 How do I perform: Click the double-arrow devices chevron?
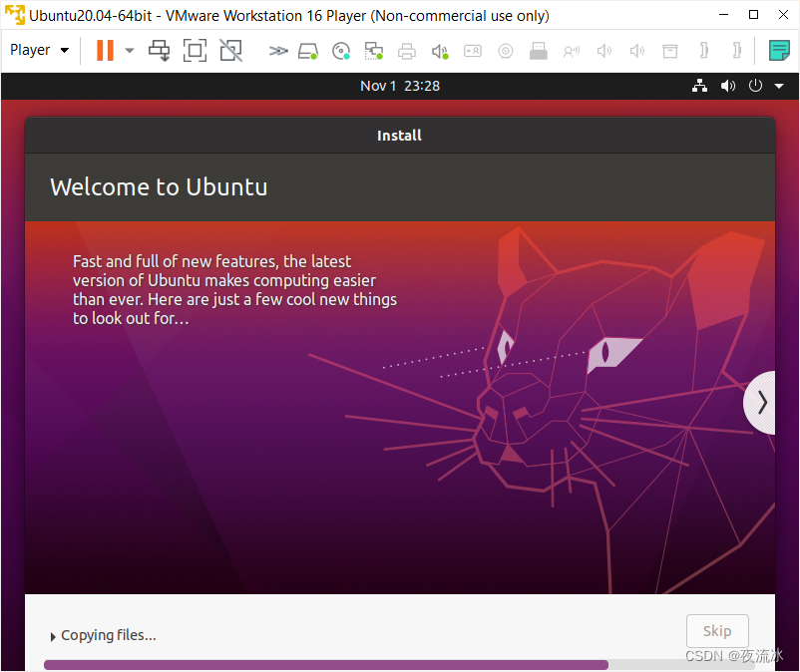278,51
